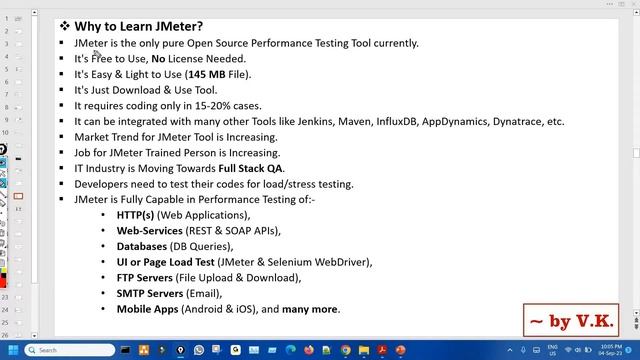Click the bold 'HTTP(s)' sub-bullet

click(136, 216)
